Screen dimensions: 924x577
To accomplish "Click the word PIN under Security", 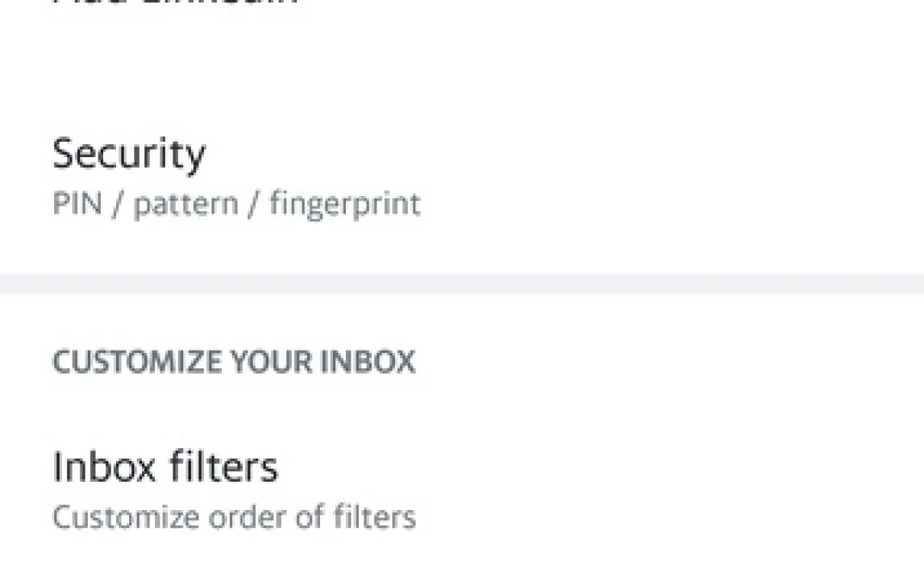I will tap(77, 204).
